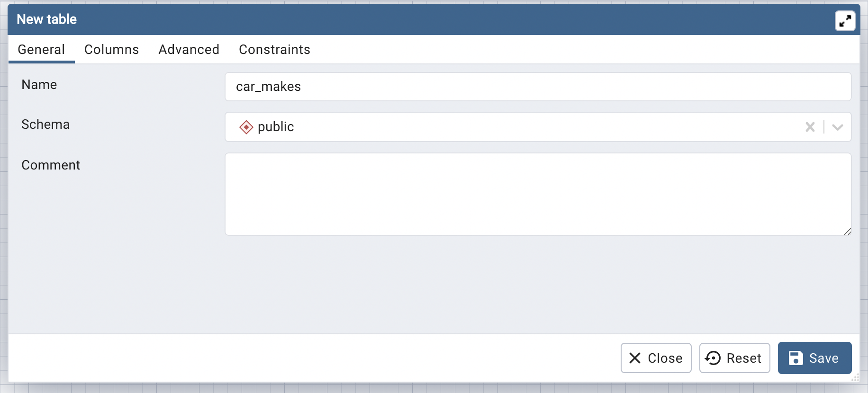Click the Name field with car_makes

538,87
